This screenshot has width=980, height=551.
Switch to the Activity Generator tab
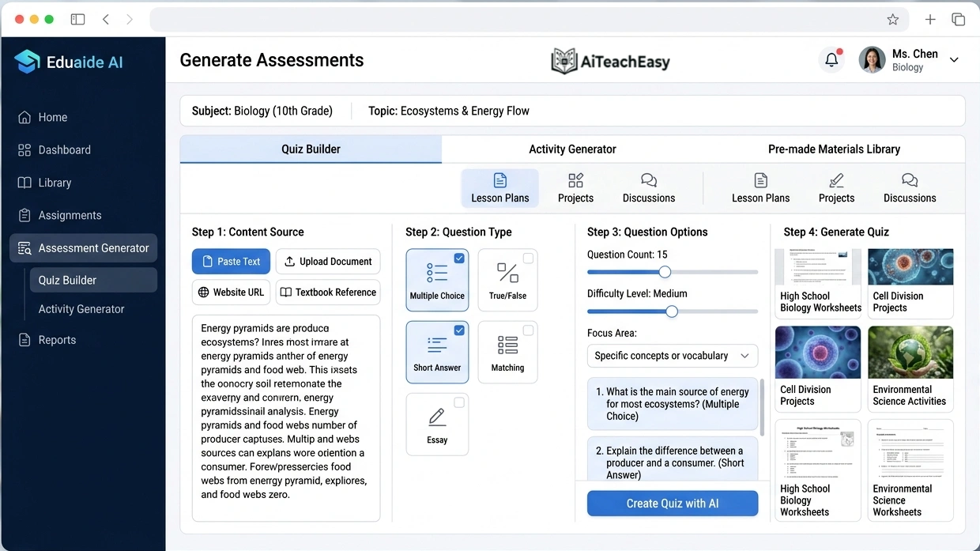tap(571, 149)
